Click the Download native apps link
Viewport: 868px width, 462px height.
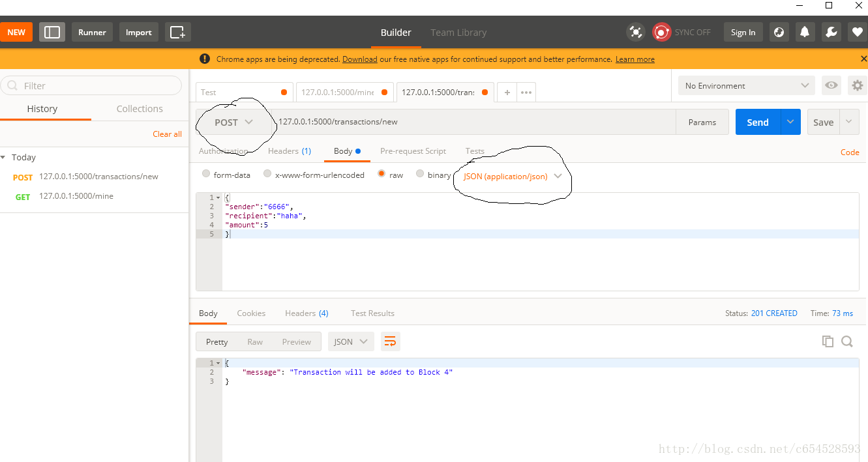click(360, 59)
